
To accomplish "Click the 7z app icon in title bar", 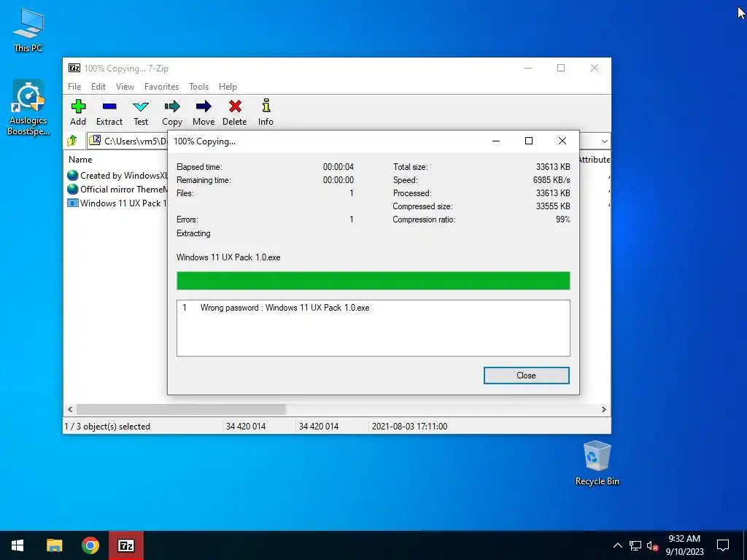I will tap(74, 68).
